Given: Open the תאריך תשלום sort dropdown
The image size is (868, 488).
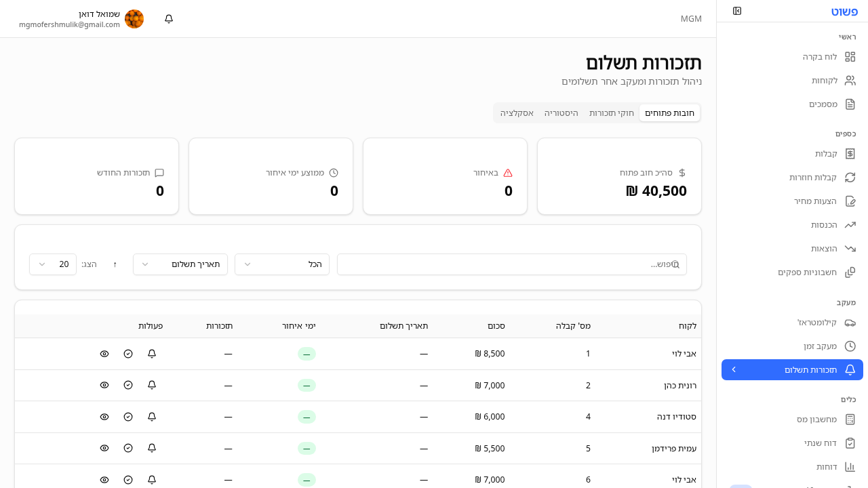Looking at the screenshot, I should pyautogui.click(x=180, y=264).
